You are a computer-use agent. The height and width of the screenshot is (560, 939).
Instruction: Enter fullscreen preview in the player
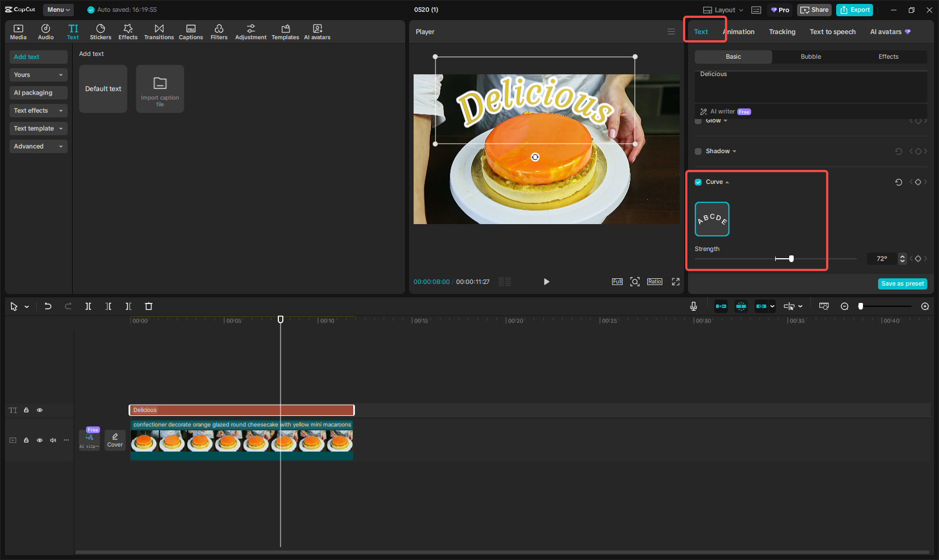(x=675, y=282)
